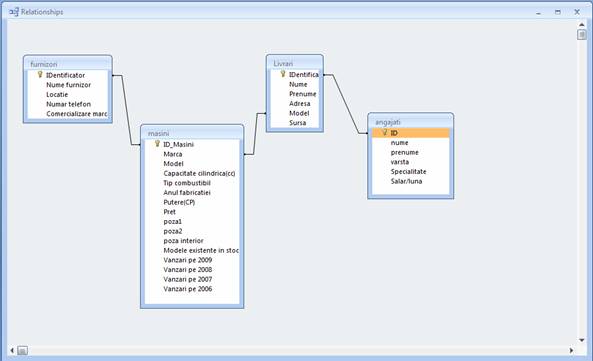Click the horizontal scrollbar left arrow
The height and width of the screenshot is (361, 593).
pos(12,350)
